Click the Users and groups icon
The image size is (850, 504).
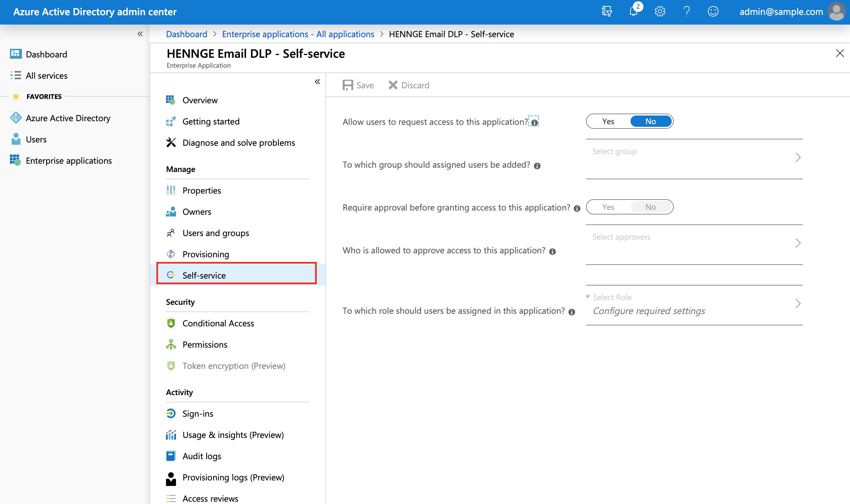point(171,233)
